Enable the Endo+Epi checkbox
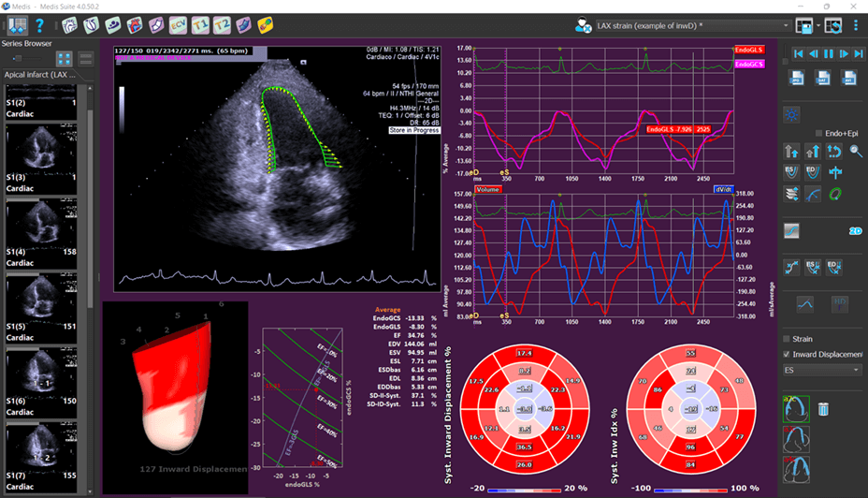Screen dimensions: 868x498 point(818,133)
